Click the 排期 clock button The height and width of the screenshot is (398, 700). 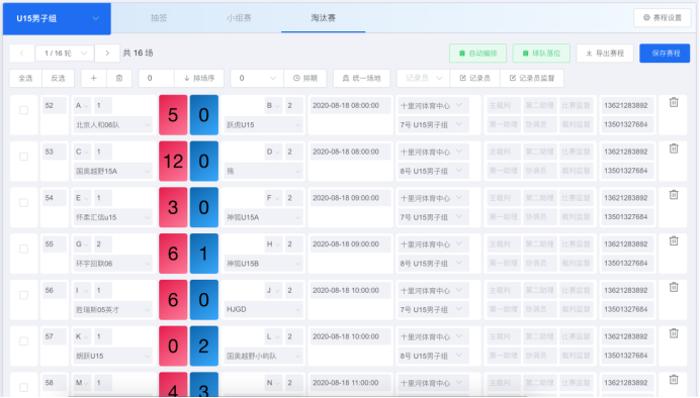coord(305,78)
